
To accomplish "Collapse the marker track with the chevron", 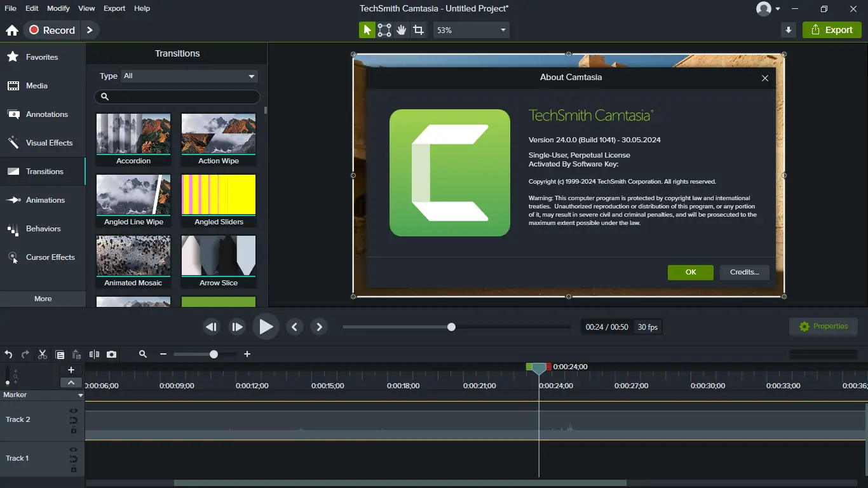I will (x=71, y=383).
